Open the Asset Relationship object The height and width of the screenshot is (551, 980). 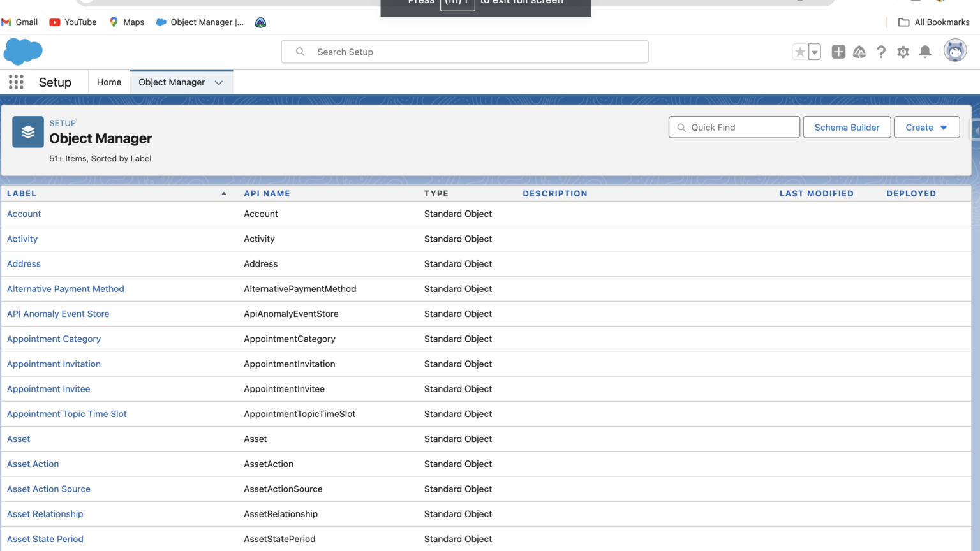45,514
